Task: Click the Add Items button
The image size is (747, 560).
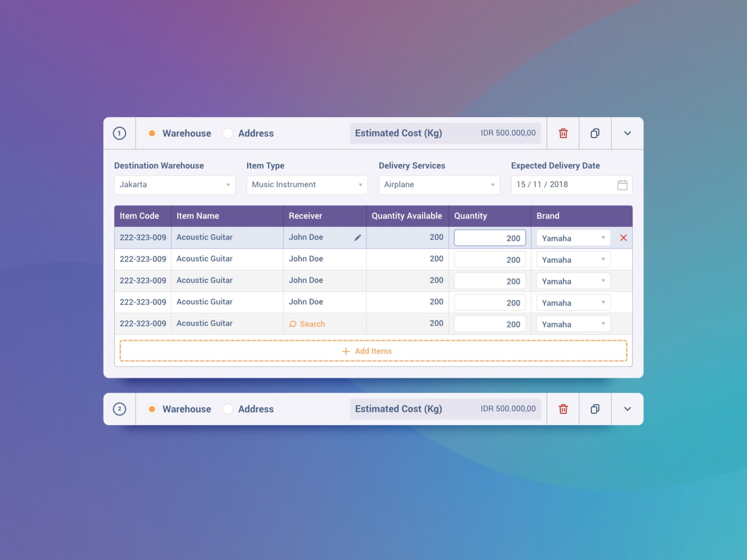Action: coord(373,351)
